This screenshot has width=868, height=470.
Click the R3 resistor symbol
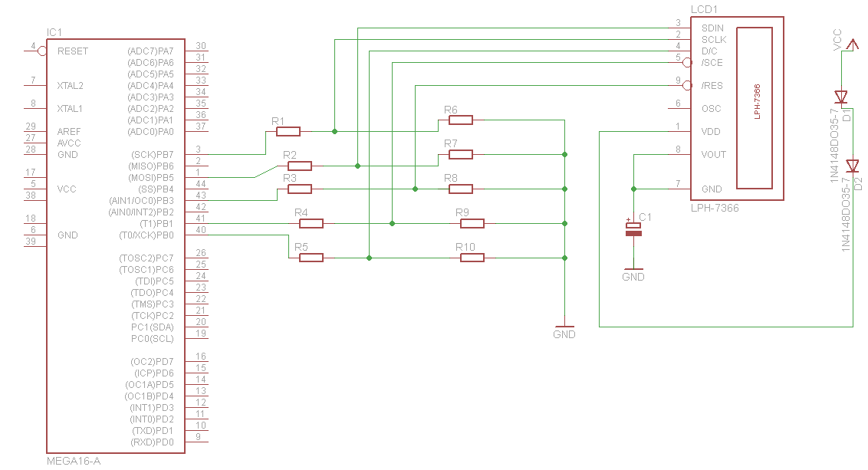pyautogui.click(x=300, y=189)
